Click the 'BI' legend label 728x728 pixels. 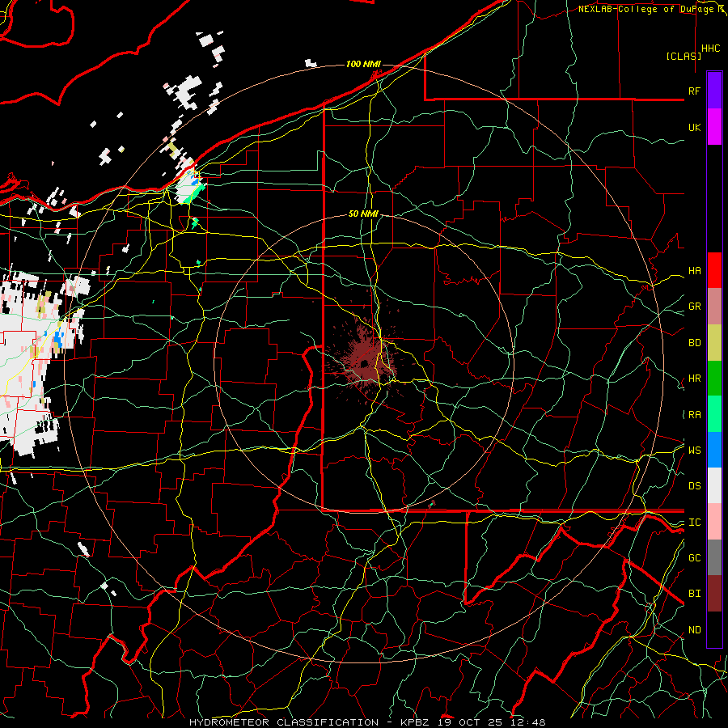click(694, 594)
